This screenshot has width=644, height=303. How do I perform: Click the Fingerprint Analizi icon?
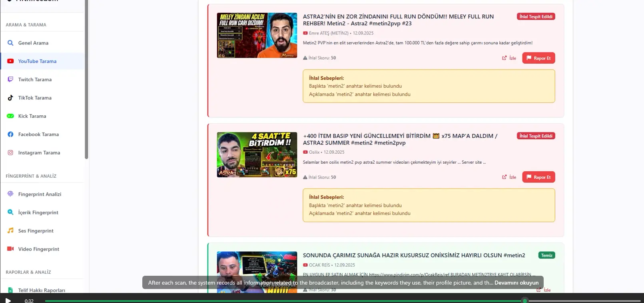pyautogui.click(x=10, y=194)
